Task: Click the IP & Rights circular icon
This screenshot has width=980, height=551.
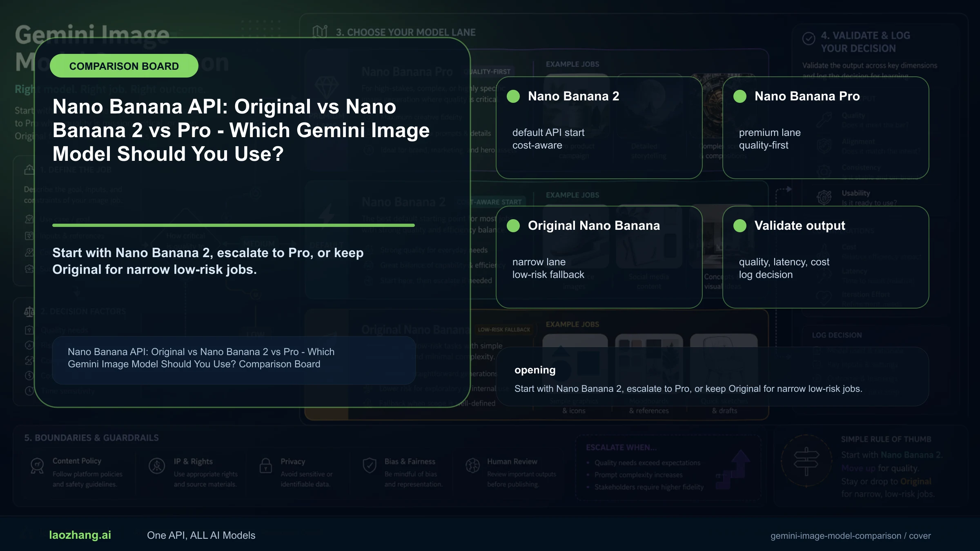Action: [157, 465]
